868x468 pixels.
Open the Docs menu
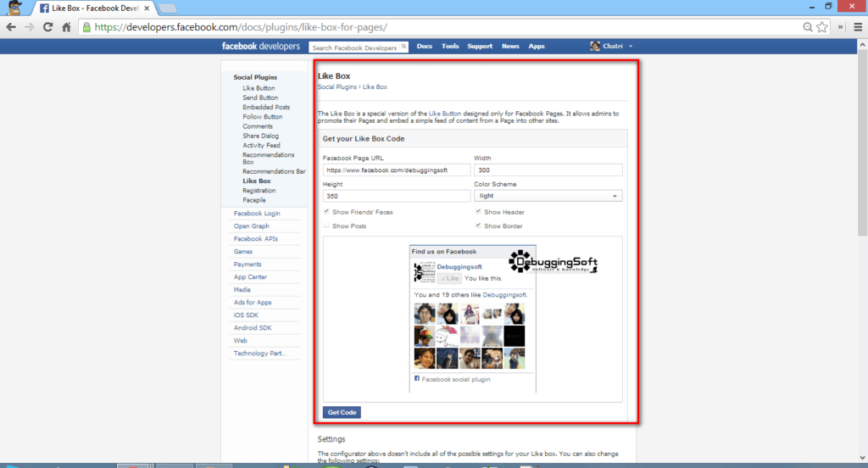(x=425, y=46)
